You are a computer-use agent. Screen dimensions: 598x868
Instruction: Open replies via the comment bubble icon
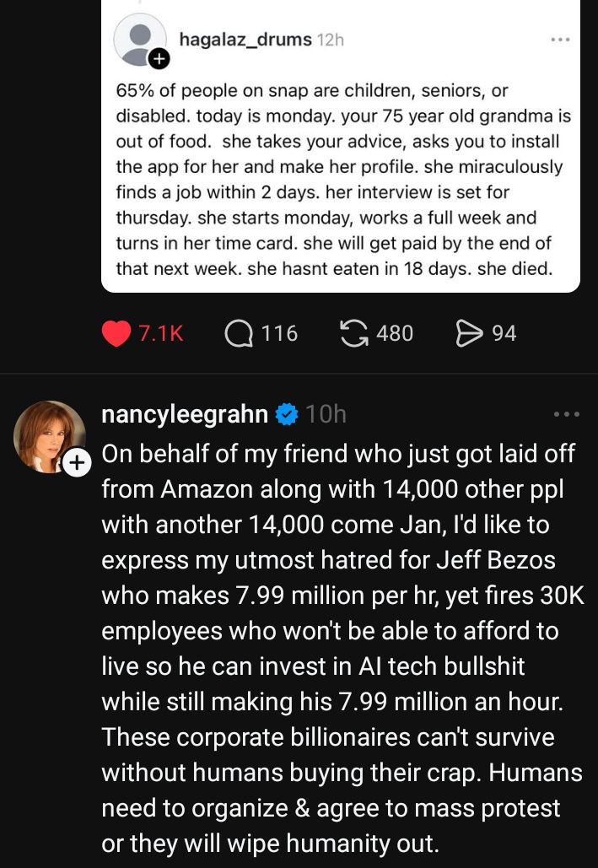[240, 333]
